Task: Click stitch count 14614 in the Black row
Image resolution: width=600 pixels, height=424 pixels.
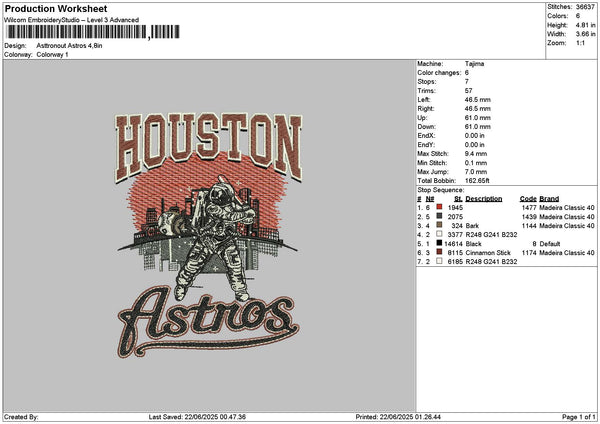Action: [x=453, y=244]
